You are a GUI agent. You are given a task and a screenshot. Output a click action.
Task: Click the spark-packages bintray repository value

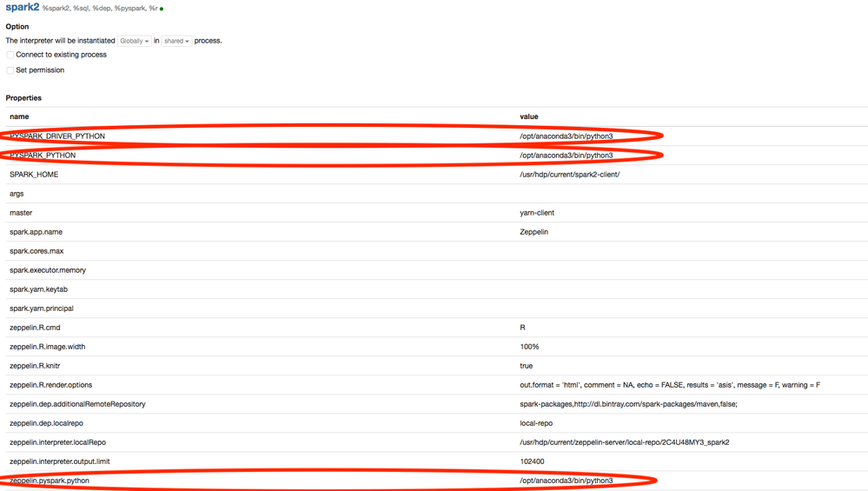pos(628,404)
